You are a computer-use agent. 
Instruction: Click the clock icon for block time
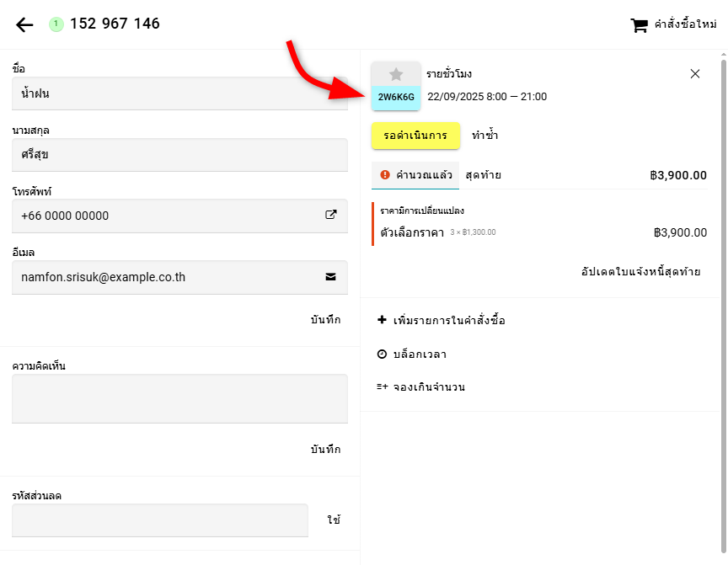coord(382,354)
